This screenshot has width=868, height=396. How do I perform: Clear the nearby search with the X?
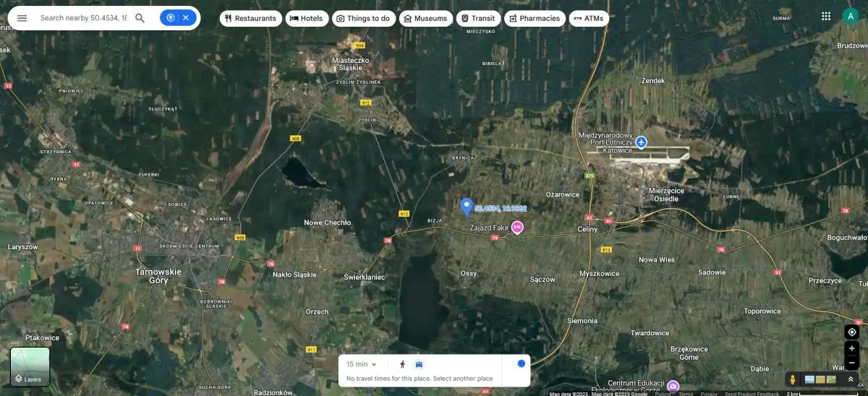(x=186, y=18)
